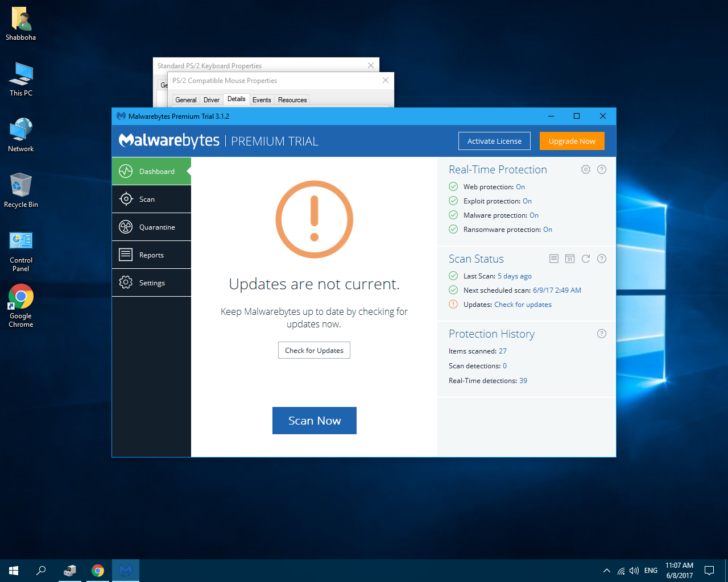
Task: Switch to Device Manager in the taskbar
Action: tap(70, 571)
